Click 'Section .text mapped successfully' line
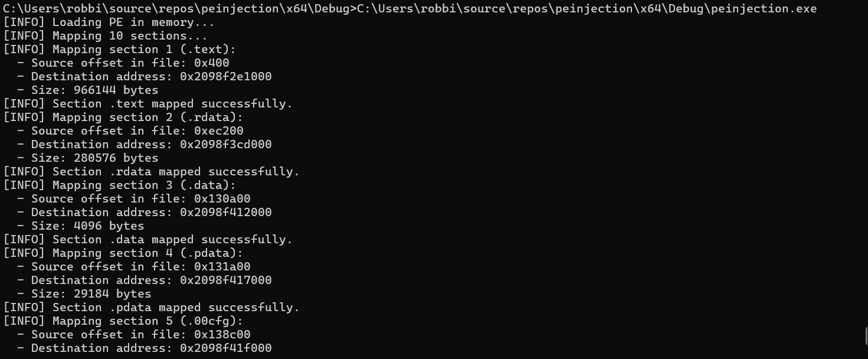The image size is (868, 359). 148,104
